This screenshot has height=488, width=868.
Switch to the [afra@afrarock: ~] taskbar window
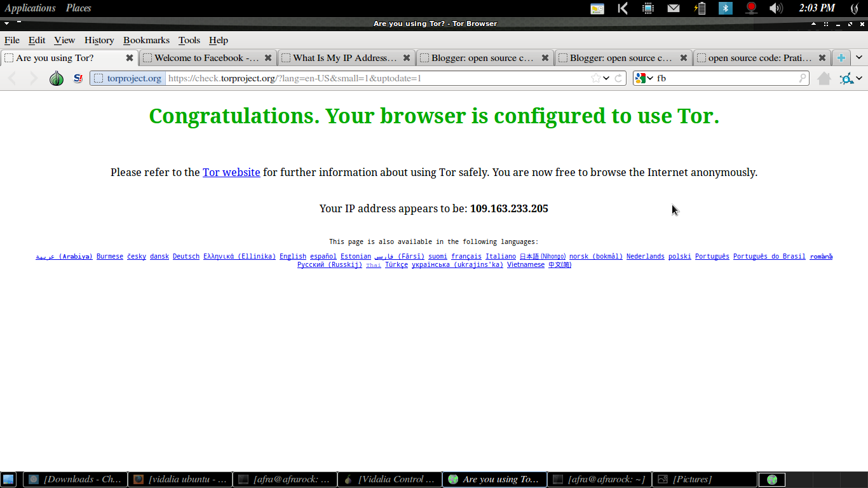(599, 480)
